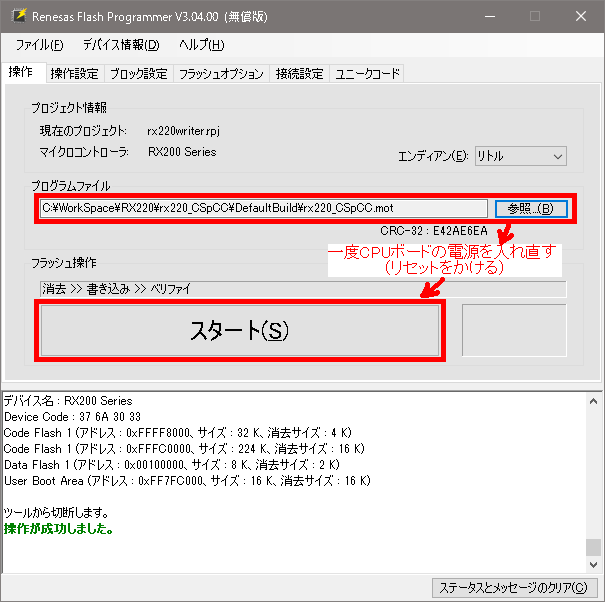
Task: Click the status box beside スタート button
Action: point(514,330)
